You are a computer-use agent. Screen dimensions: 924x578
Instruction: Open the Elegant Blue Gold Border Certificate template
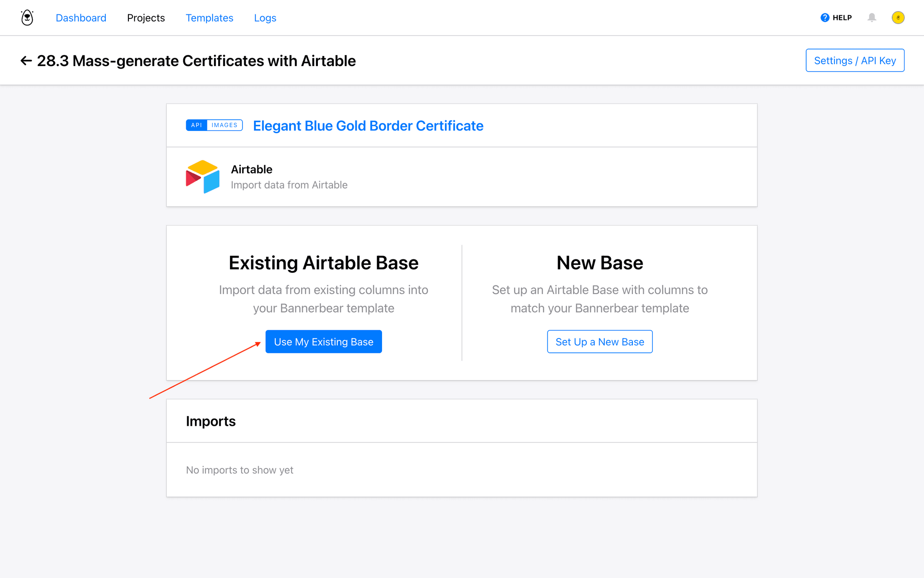(x=368, y=125)
